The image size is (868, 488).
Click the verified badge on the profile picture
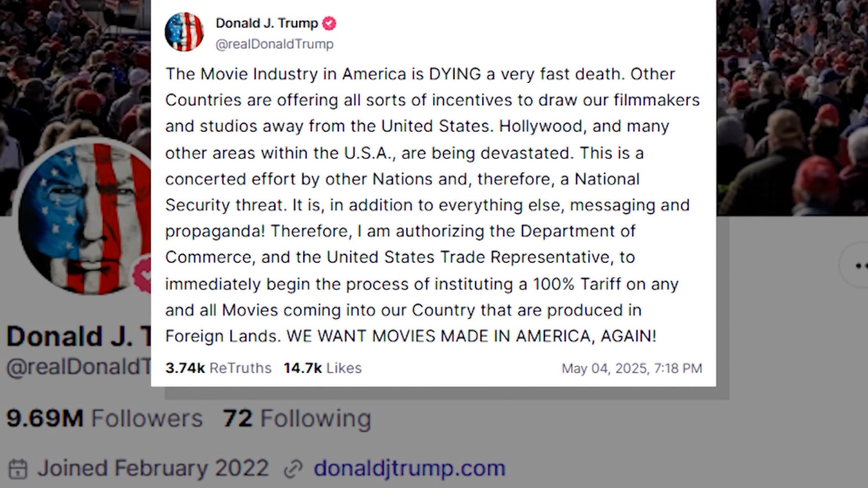(142, 274)
